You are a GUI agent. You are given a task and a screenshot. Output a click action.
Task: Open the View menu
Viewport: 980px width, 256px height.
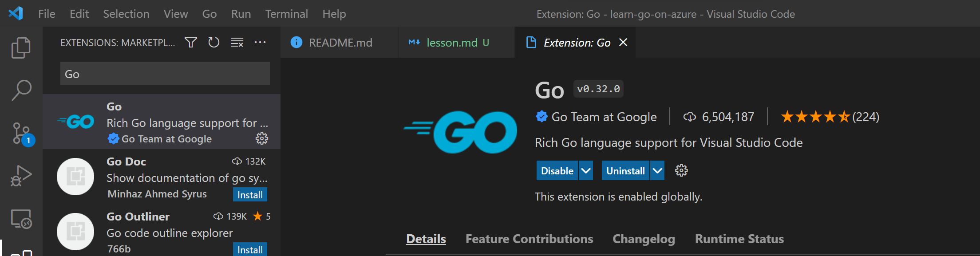tap(175, 14)
